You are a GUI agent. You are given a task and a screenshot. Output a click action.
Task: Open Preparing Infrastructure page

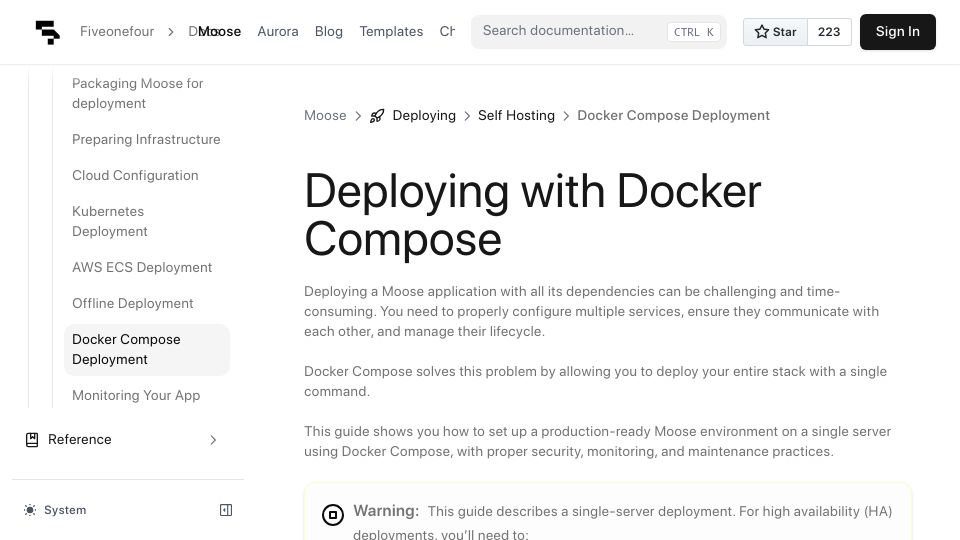tap(147, 140)
